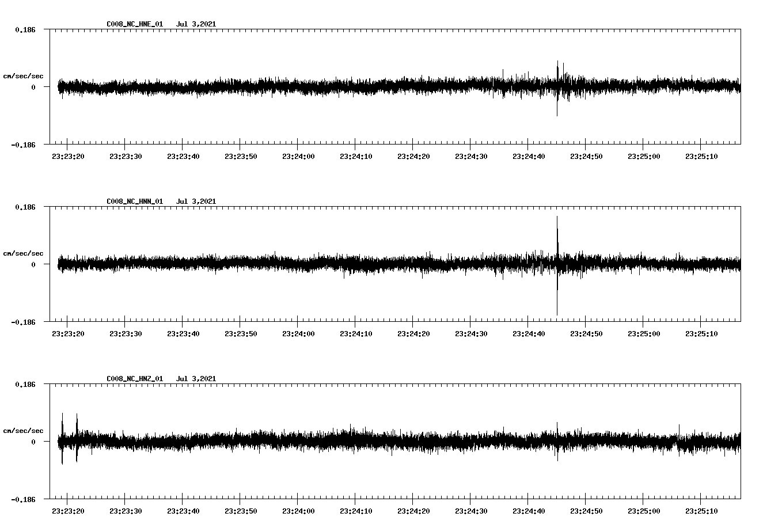The image size is (782, 532).
Task: Click the 23:23:30 time label on HNN axis
Action: [126, 333]
